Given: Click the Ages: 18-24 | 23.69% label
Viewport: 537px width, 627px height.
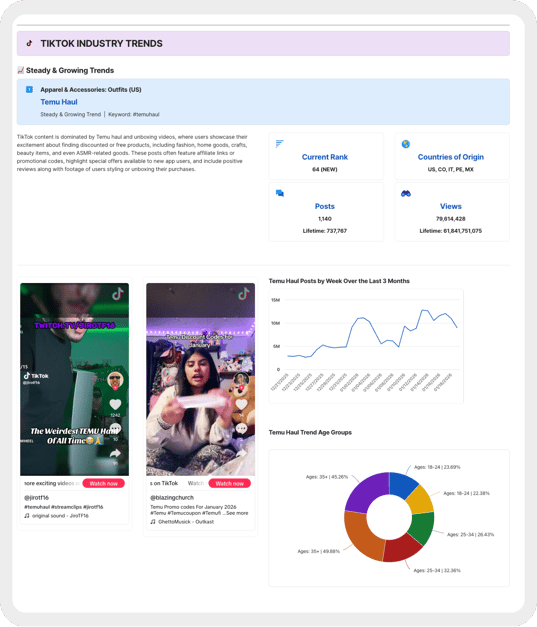Looking at the screenshot, I should [437, 467].
